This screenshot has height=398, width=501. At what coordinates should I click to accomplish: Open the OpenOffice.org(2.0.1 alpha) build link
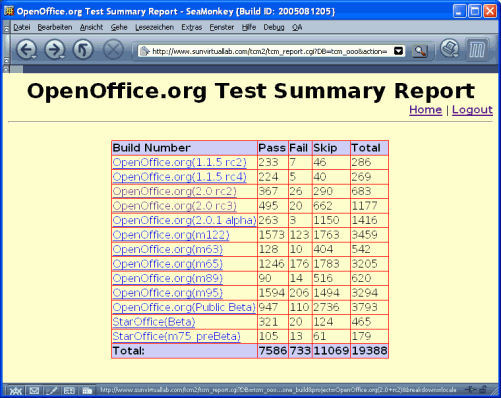pyautogui.click(x=184, y=220)
